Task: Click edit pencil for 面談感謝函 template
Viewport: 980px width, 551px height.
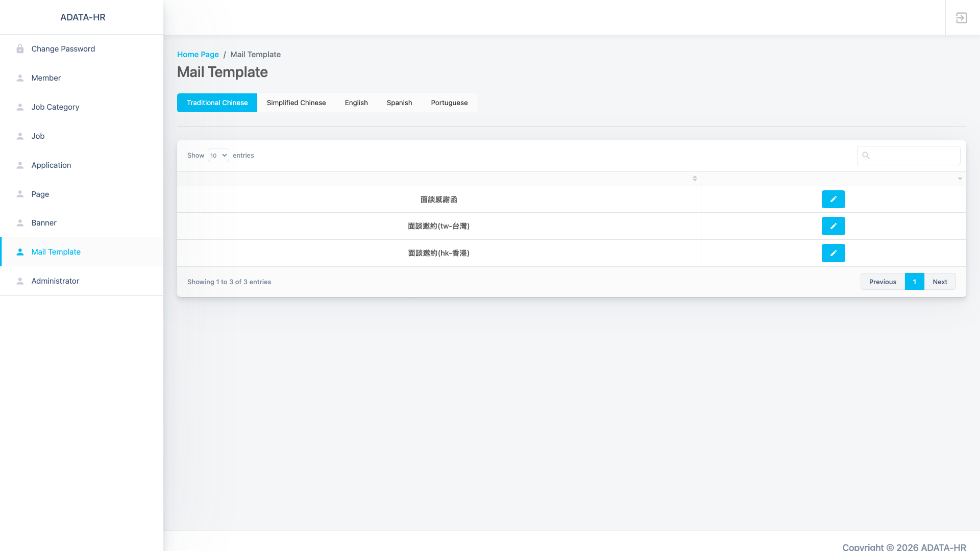Action: [x=833, y=199]
